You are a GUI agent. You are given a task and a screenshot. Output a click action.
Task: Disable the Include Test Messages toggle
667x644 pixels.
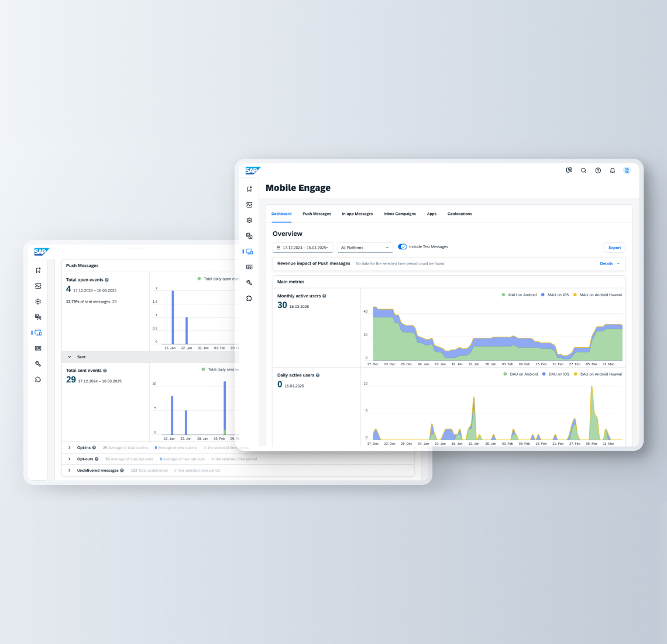tap(403, 246)
